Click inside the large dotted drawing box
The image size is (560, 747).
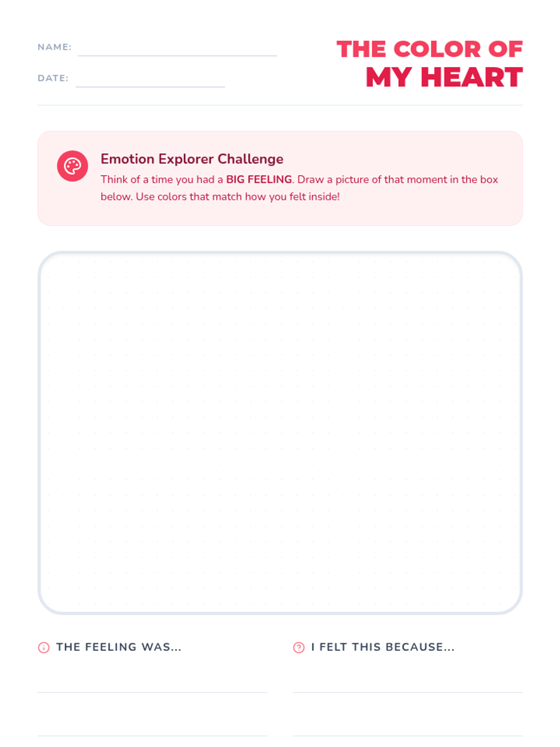pyautogui.click(x=280, y=433)
